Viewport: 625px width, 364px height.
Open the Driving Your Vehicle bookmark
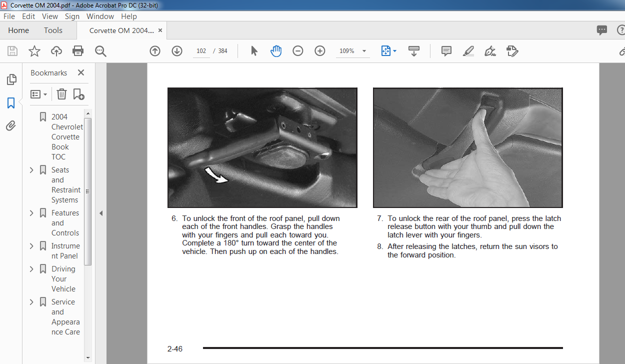pyautogui.click(x=63, y=279)
